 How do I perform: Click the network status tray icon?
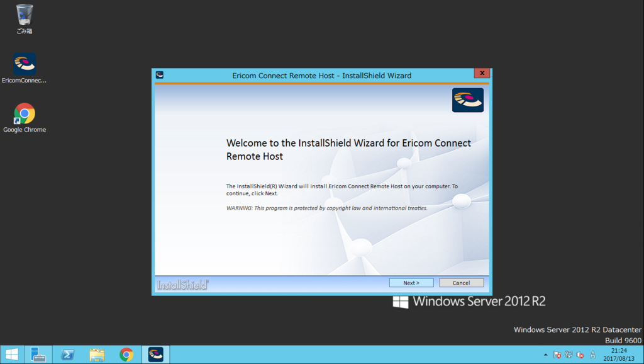click(569, 355)
